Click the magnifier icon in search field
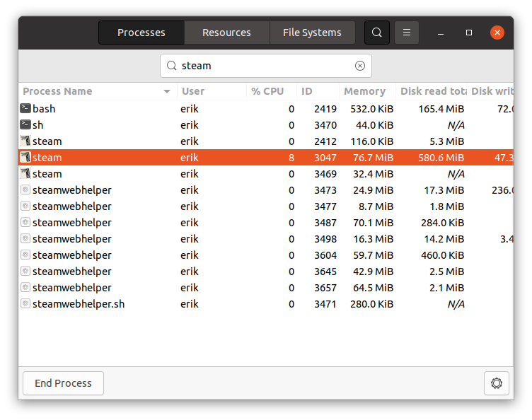 pyautogui.click(x=172, y=66)
